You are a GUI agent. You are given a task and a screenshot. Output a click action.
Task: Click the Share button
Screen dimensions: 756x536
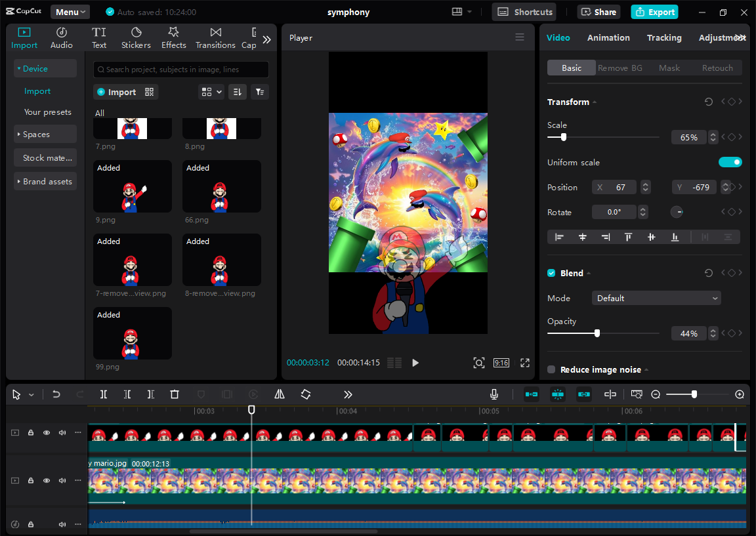click(x=598, y=12)
